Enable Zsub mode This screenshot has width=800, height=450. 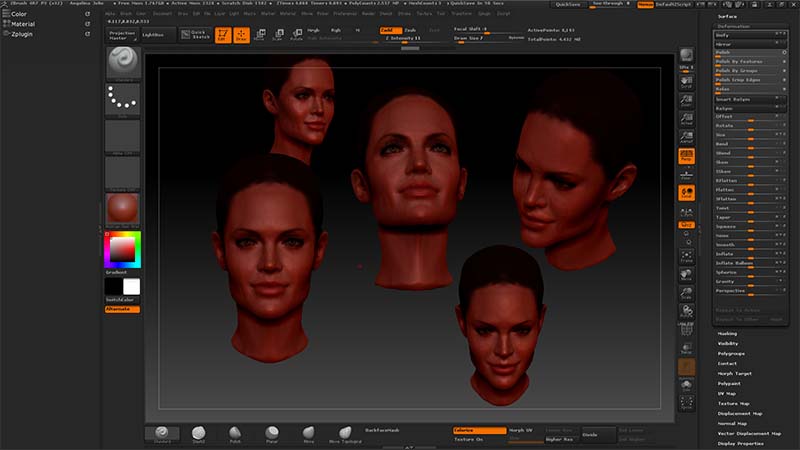click(411, 30)
